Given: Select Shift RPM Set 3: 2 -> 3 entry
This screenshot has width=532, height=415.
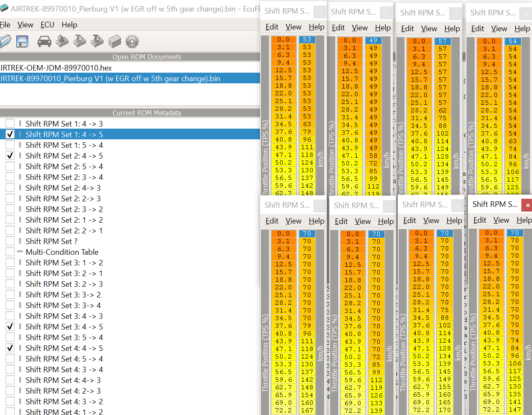Looking at the screenshot, I should 64,284.
